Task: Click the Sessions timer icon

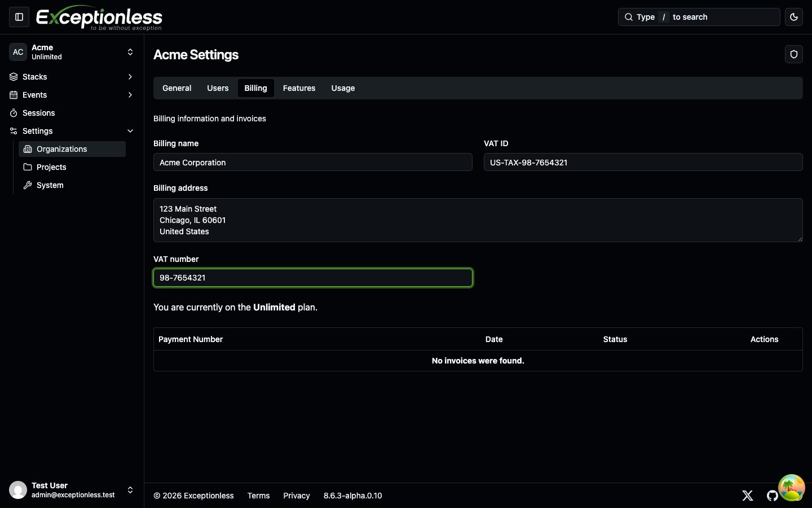Action: tap(14, 113)
